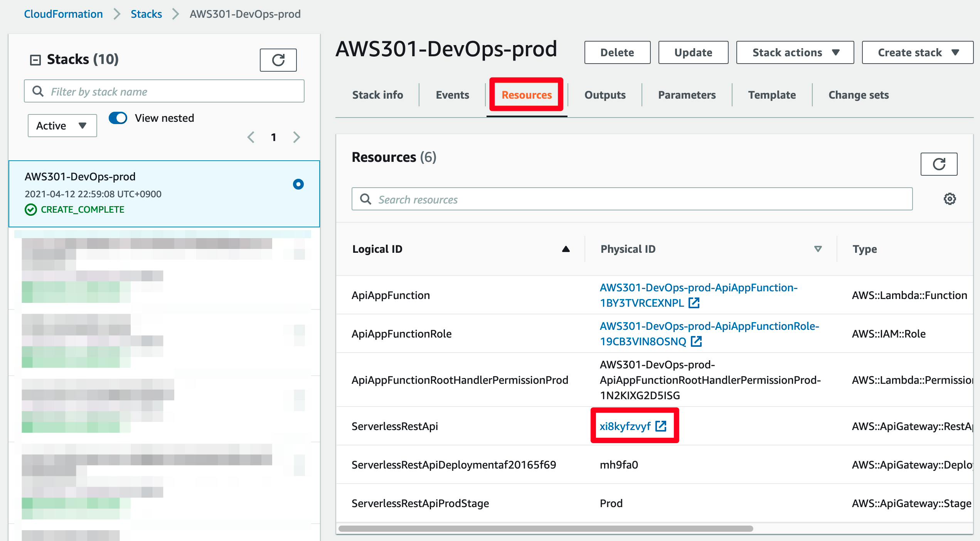Refresh the Stacks list

coord(278,60)
